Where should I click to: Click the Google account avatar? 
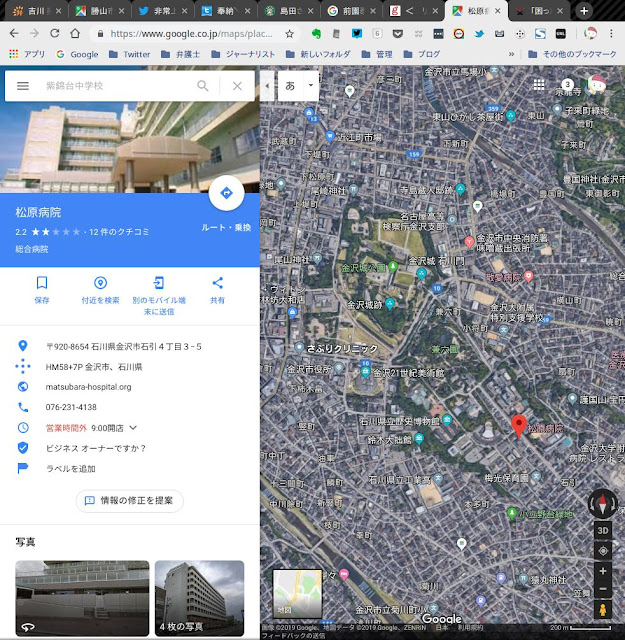596,85
